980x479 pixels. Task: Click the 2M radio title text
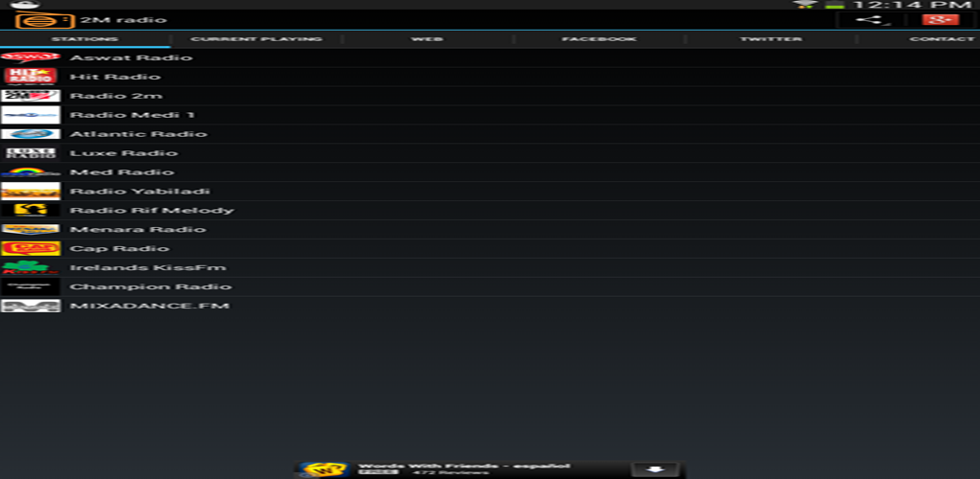coord(123,20)
